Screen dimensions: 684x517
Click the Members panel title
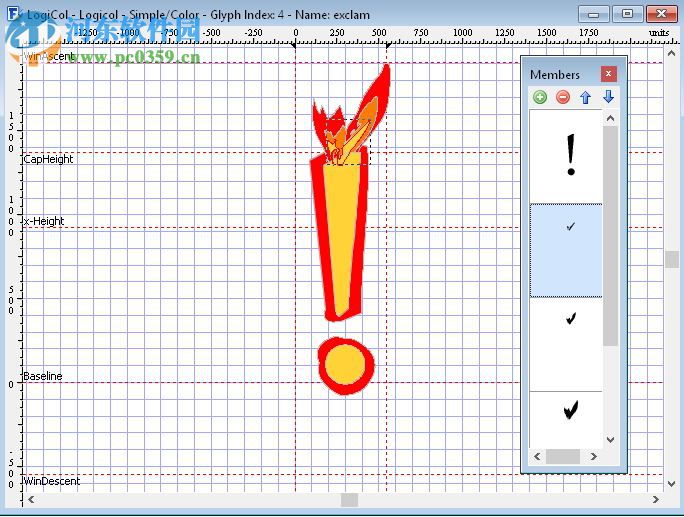click(x=555, y=75)
